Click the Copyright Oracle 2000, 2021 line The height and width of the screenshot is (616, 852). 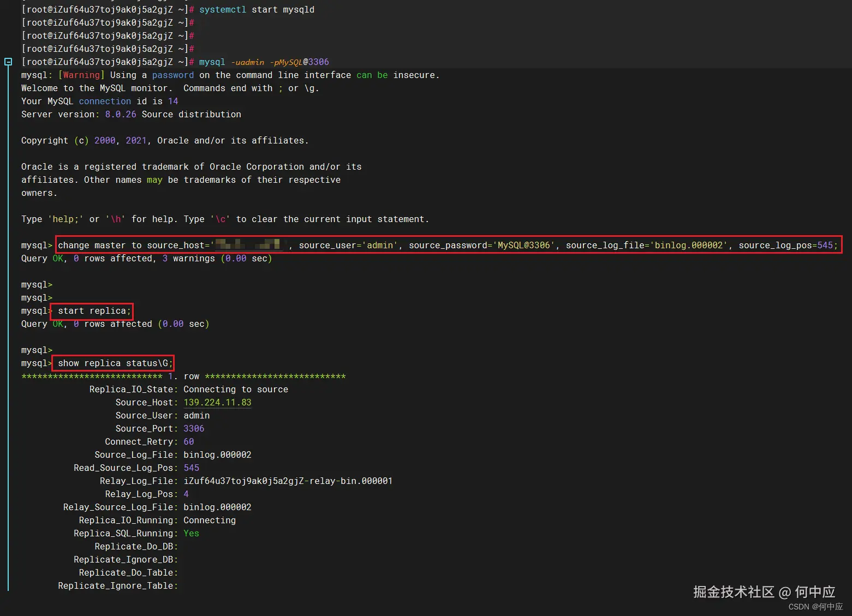pyautogui.click(x=165, y=141)
